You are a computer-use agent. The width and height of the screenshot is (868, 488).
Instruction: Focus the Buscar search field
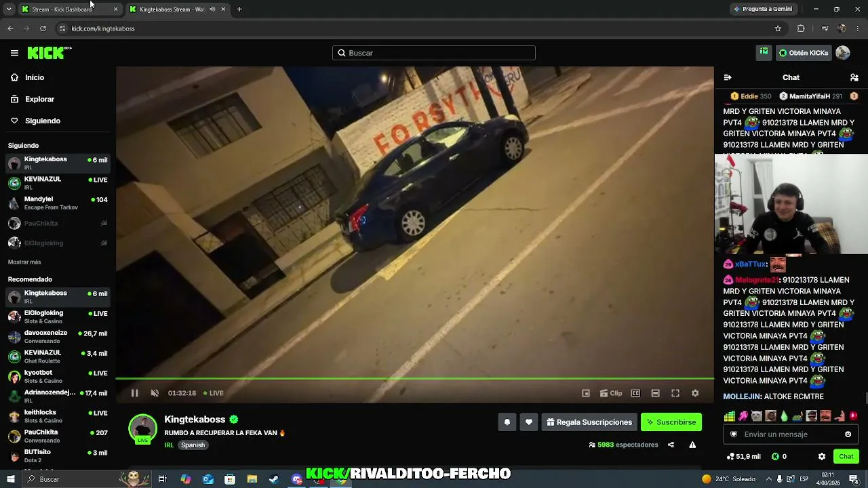coord(434,53)
